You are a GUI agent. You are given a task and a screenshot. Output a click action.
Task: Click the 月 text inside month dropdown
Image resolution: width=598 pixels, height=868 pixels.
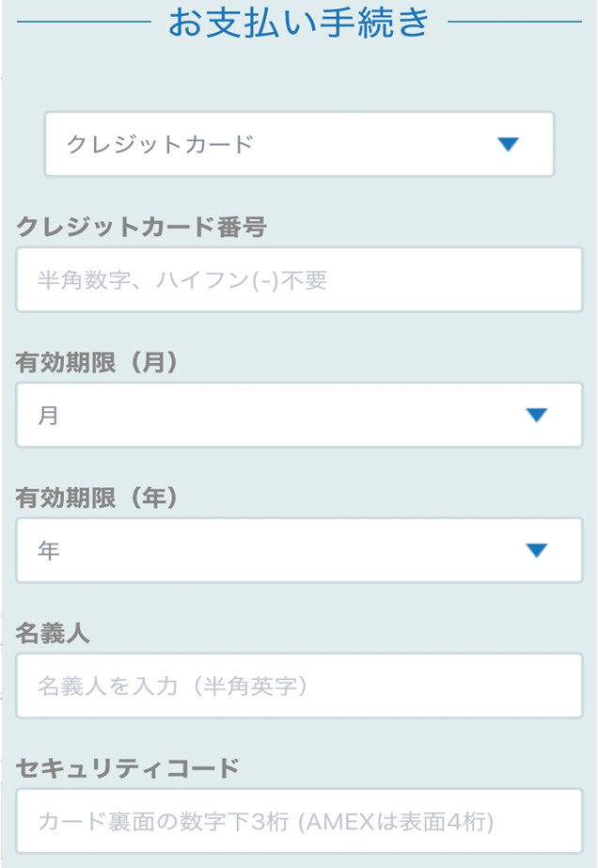[48, 416]
